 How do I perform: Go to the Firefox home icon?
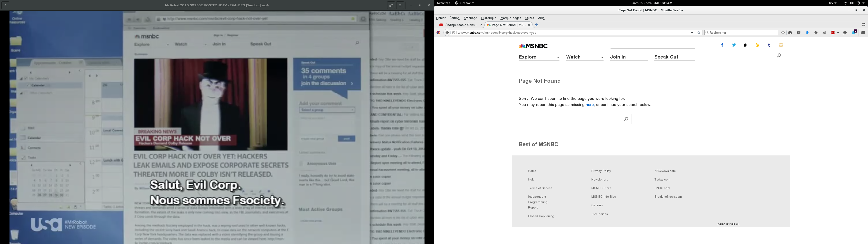(816, 33)
